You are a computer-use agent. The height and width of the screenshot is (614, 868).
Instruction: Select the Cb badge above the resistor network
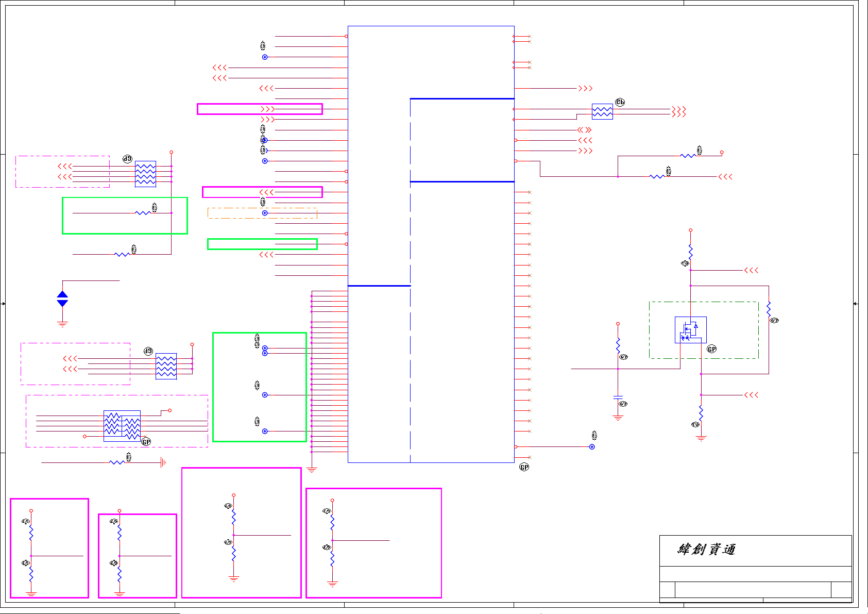[620, 102]
